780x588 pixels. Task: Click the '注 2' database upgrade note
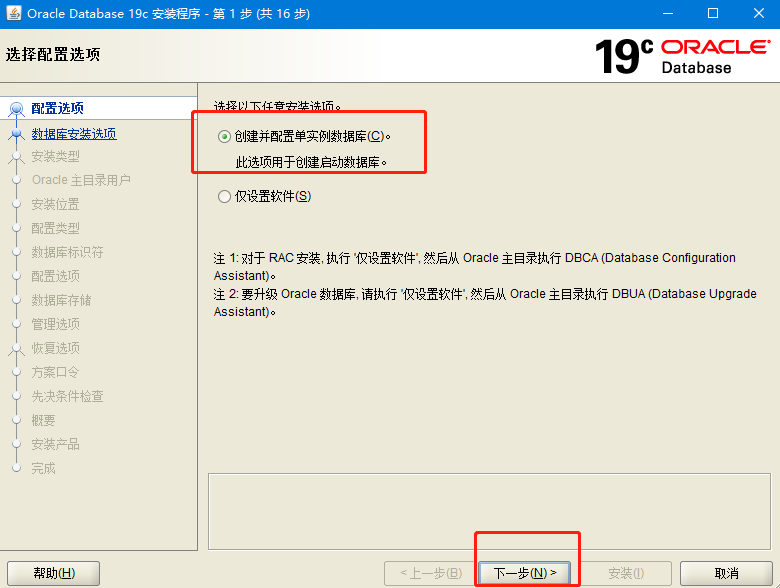pyautogui.click(x=485, y=302)
